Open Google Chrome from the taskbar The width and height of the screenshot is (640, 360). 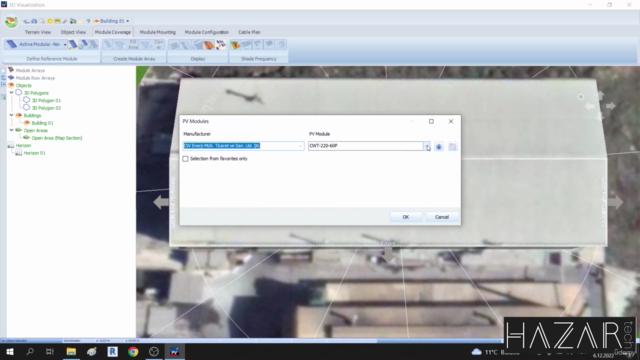[133, 351]
